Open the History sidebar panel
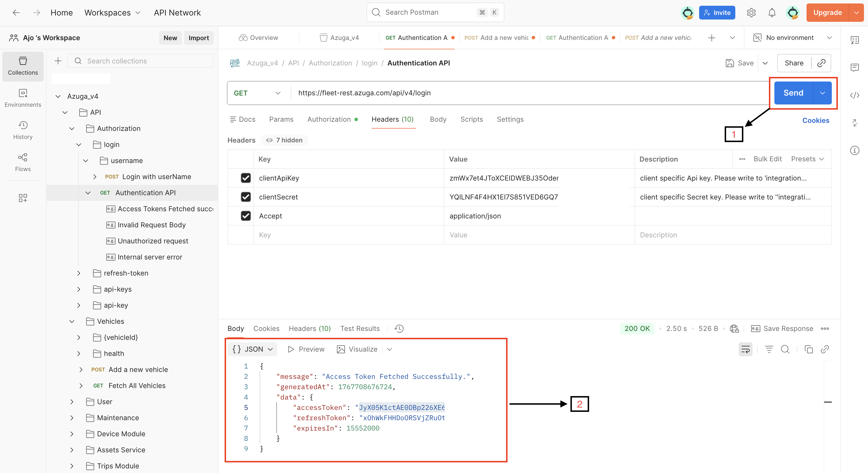The image size is (868, 473). click(x=23, y=130)
